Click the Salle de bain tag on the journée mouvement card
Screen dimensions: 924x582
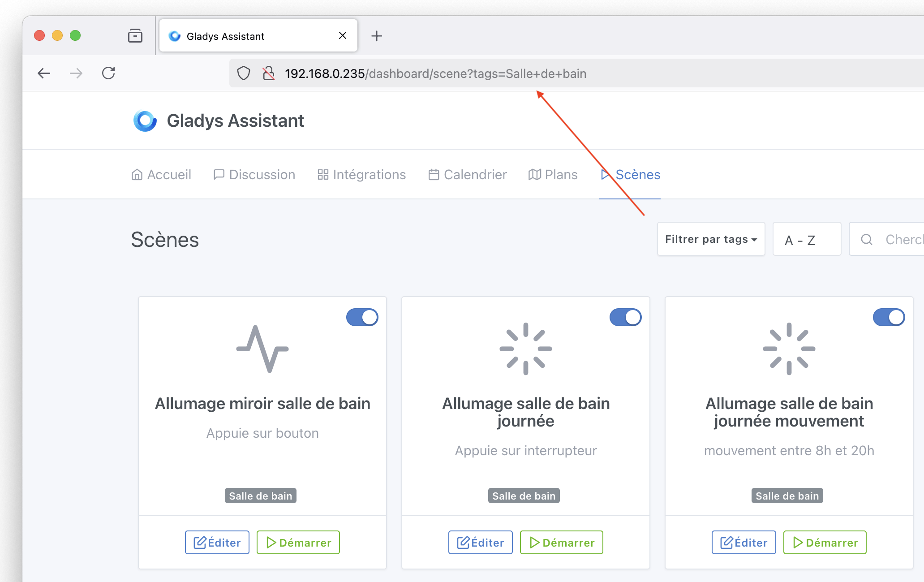click(x=787, y=496)
